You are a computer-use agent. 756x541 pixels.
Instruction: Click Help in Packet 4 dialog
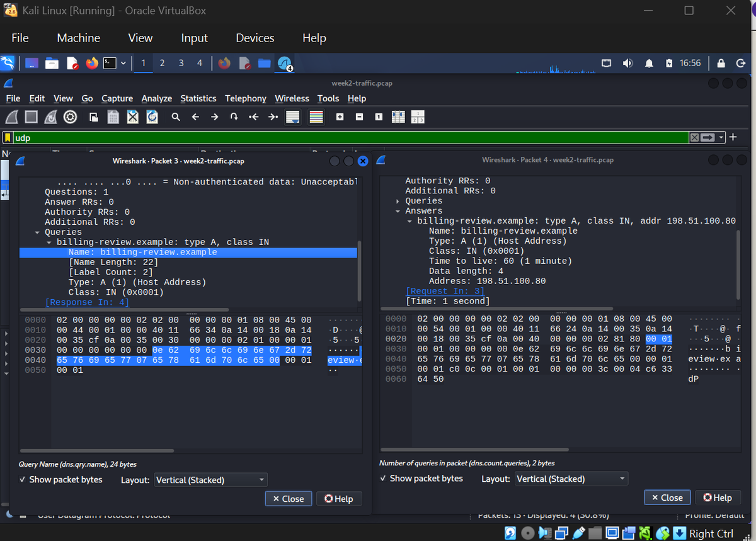[x=718, y=498]
